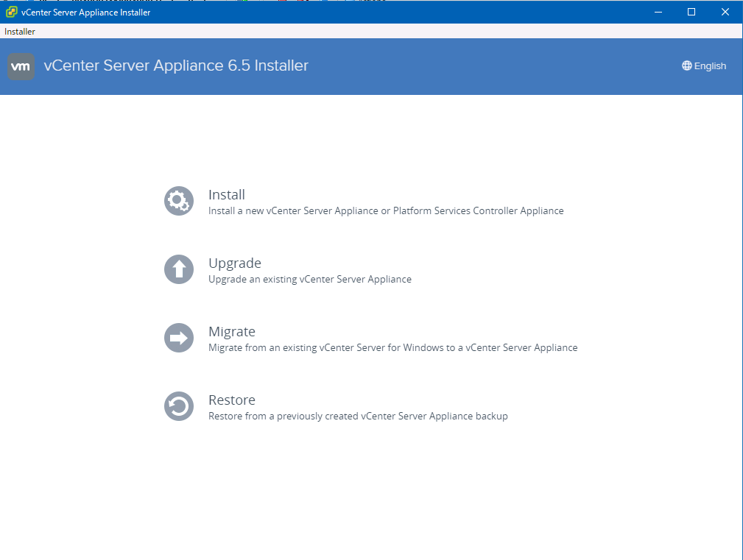The image size is (743, 560).
Task: Click the VMware vm logo
Action: pos(21,66)
